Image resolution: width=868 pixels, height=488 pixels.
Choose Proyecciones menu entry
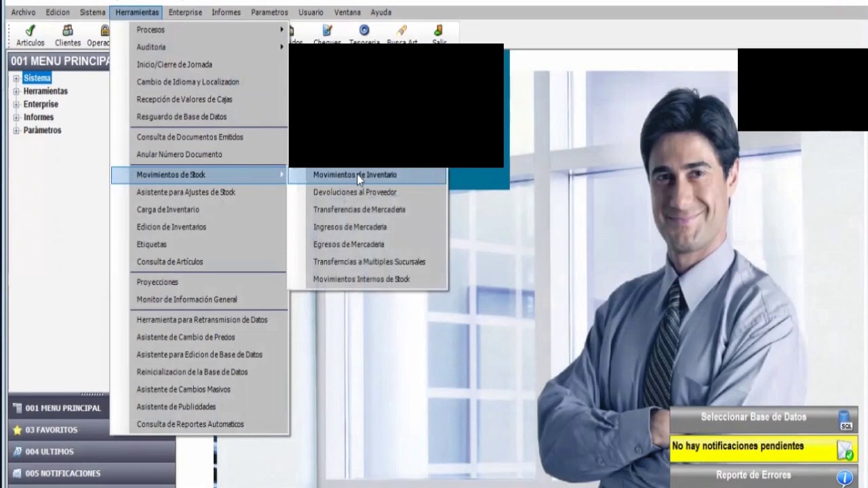click(200, 282)
